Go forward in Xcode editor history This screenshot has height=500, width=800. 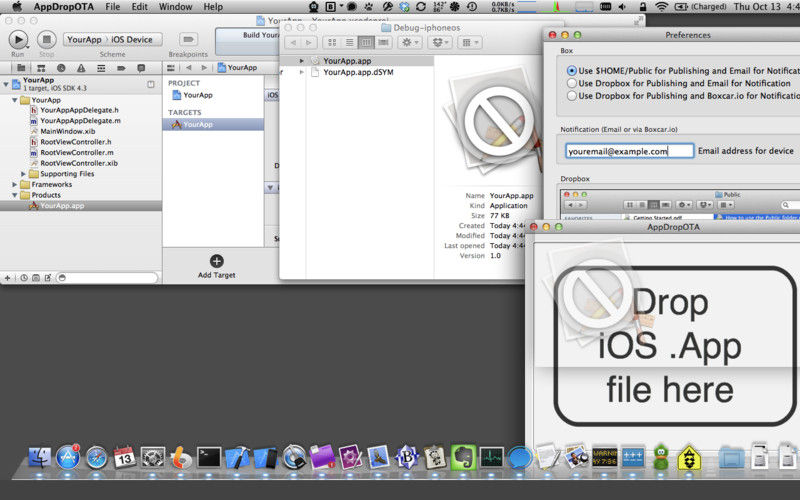point(204,67)
